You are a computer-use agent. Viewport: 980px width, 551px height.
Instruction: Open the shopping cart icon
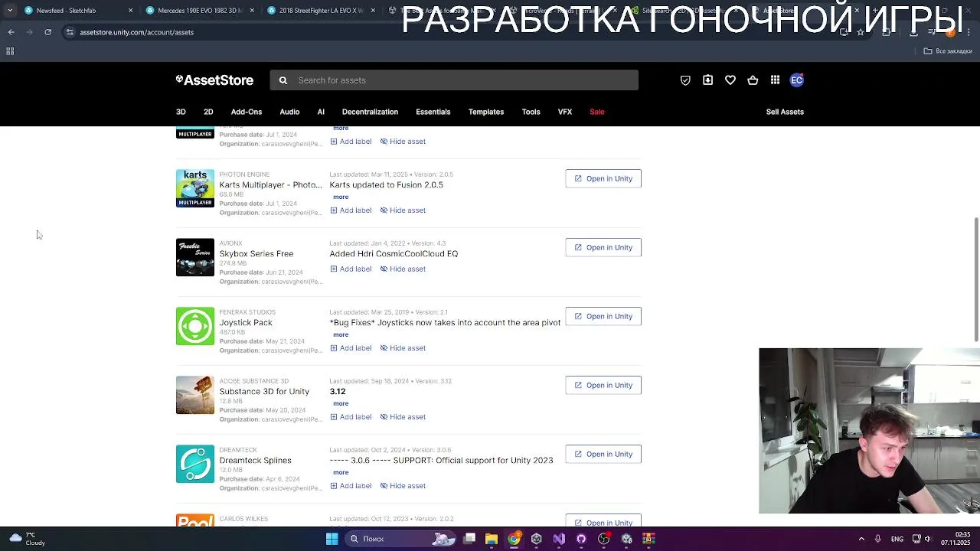(753, 80)
